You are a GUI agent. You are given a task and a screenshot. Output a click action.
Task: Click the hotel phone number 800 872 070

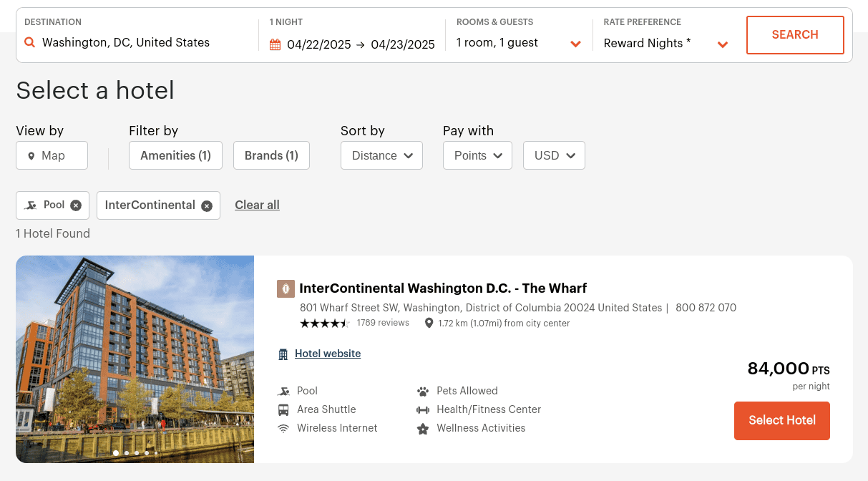(x=706, y=308)
